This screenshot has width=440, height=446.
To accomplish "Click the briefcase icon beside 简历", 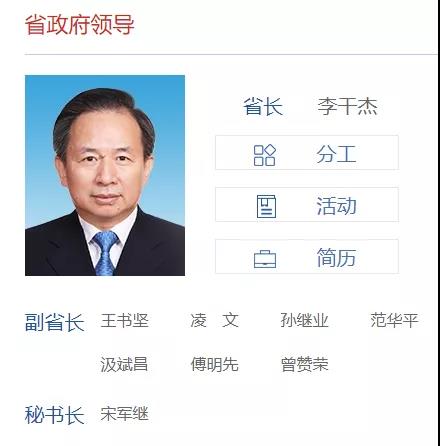I will [x=265, y=259].
